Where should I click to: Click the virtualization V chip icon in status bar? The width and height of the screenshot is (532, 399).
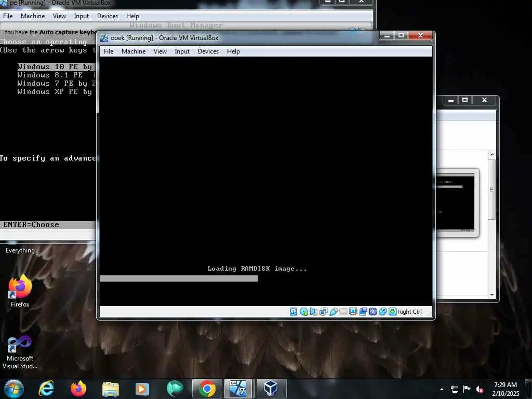[373, 312]
